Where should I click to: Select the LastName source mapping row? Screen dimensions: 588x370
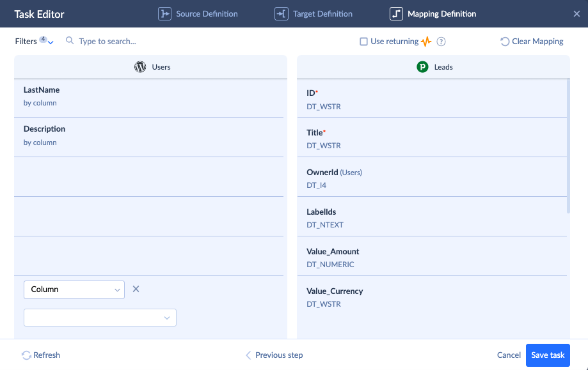pos(149,97)
